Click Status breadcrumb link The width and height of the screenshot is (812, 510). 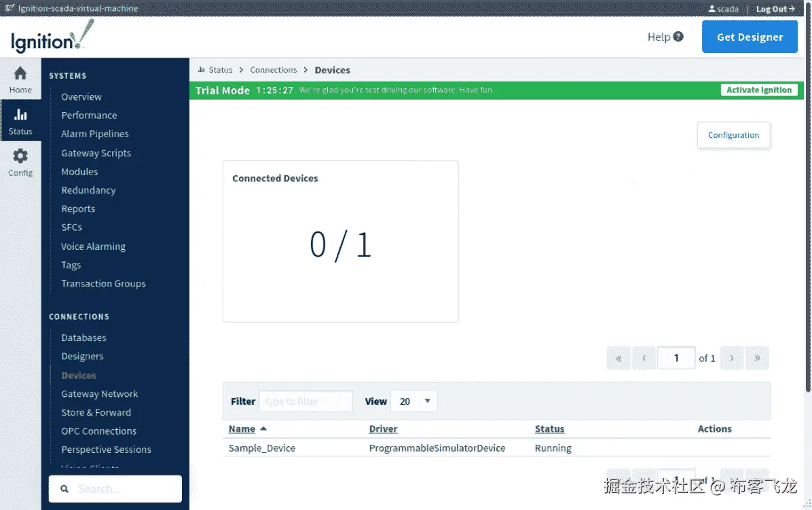(221, 70)
